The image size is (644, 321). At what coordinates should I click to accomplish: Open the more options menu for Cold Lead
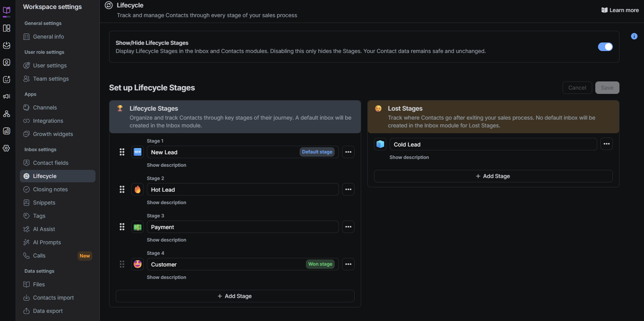tap(607, 144)
